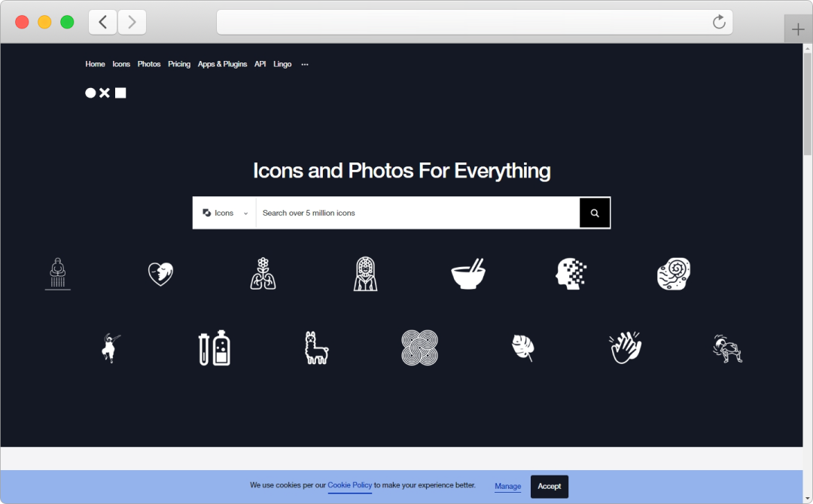Click the circle-cross-square site logo
813x504 pixels.
(x=105, y=93)
